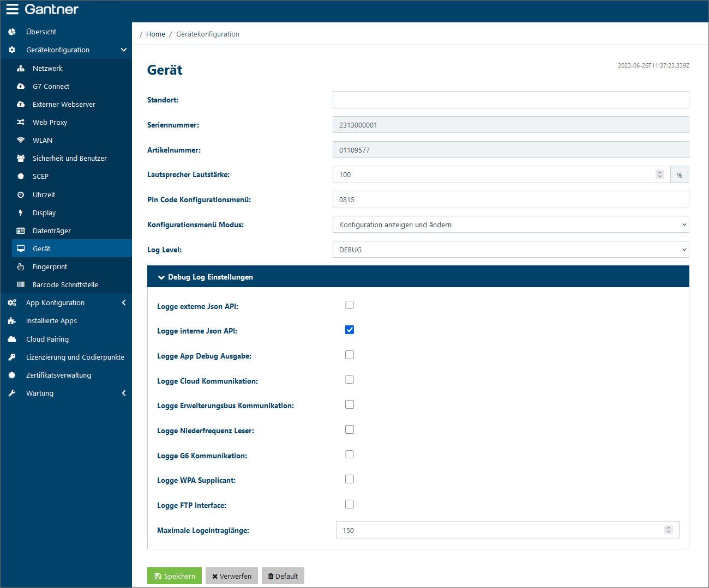Image resolution: width=709 pixels, height=588 pixels.
Task: Tick Logge Erweiterungsbus Kommunikation checkbox
Action: pos(350,404)
